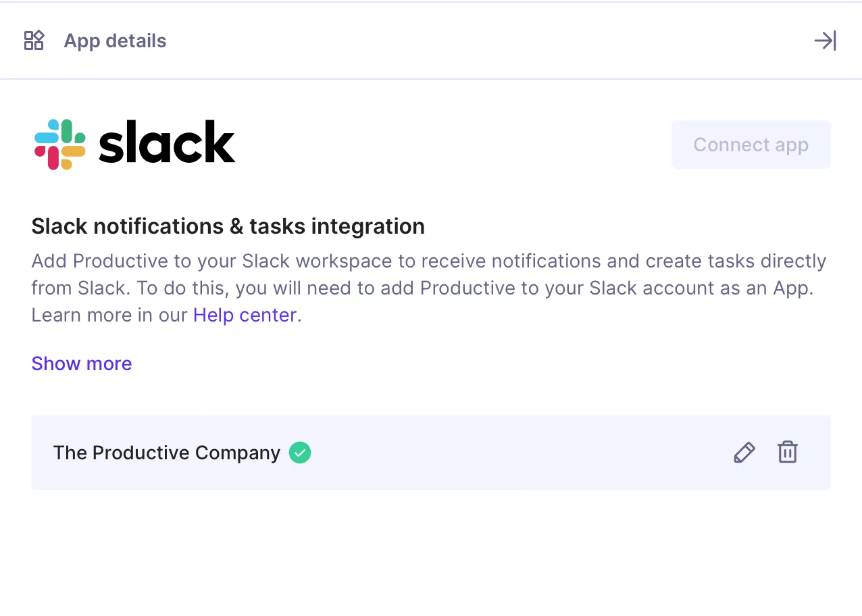Click the App details header title

(x=115, y=41)
